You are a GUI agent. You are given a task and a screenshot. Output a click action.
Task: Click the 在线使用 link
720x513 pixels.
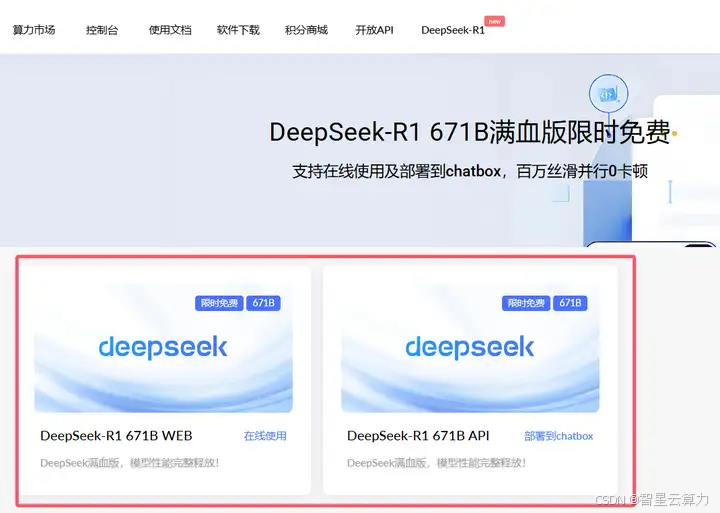[265, 436]
